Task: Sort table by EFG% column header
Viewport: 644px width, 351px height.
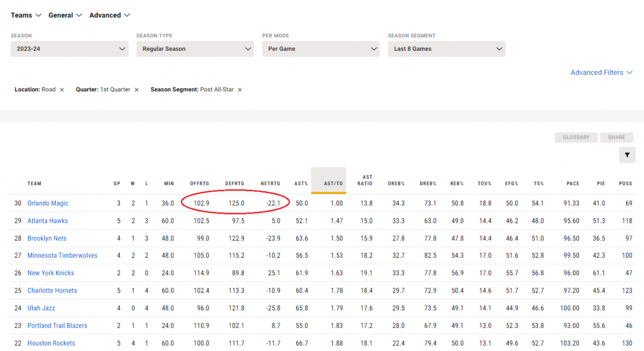Action: [x=512, y=184]
